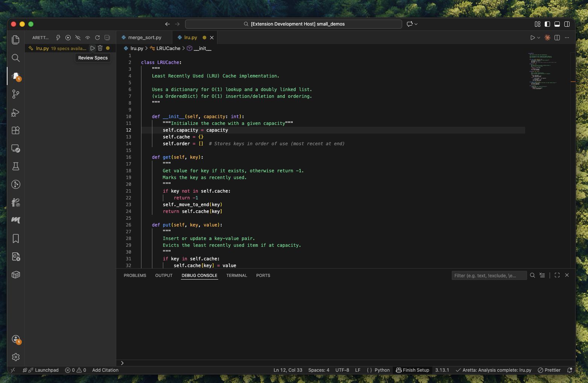Image resolution: width=588 pixels, height=383 pixels.
Task: Open the Run and Debug view
Action: 15,112
